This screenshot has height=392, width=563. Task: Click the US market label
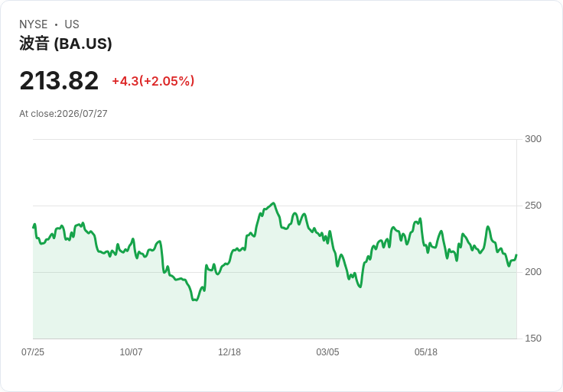click(72, 24)
